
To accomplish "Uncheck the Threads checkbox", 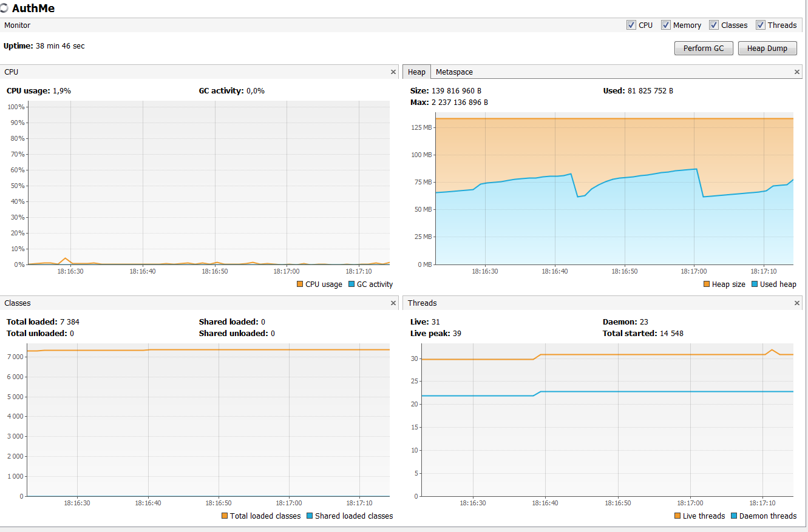I will pos(761,25).
